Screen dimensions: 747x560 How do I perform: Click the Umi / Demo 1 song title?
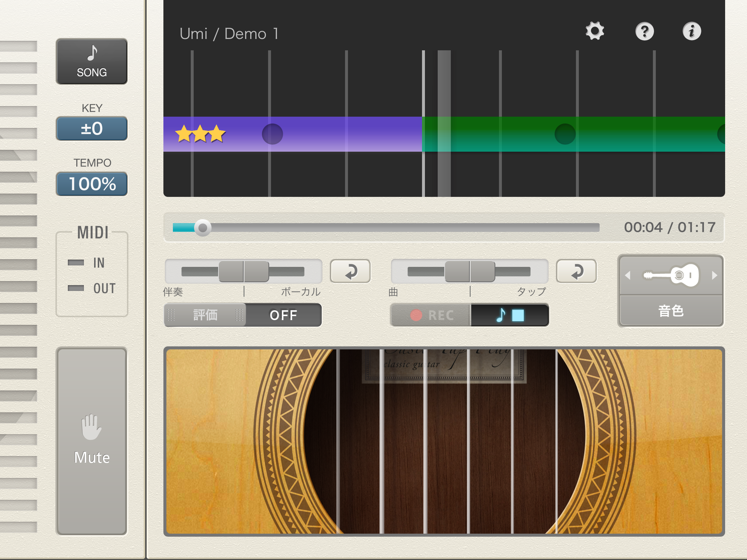click(x=229, y=34)
